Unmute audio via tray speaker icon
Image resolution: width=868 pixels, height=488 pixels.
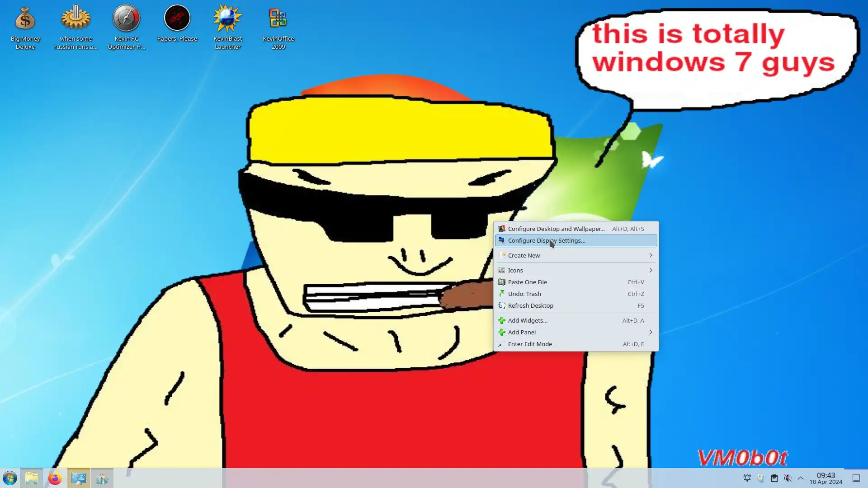pyautogui.click(x=788, y=478)
